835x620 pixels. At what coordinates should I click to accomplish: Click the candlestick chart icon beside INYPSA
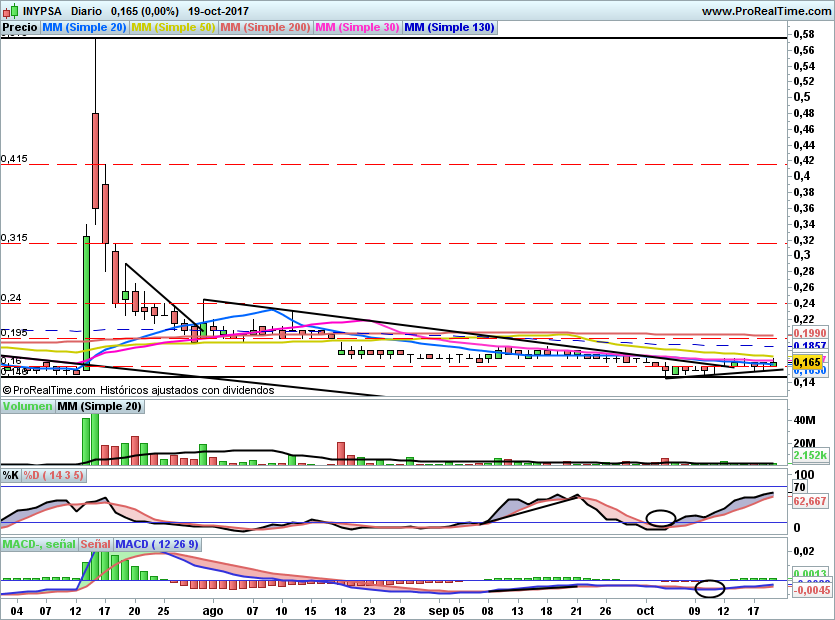(x=11, y=10)
